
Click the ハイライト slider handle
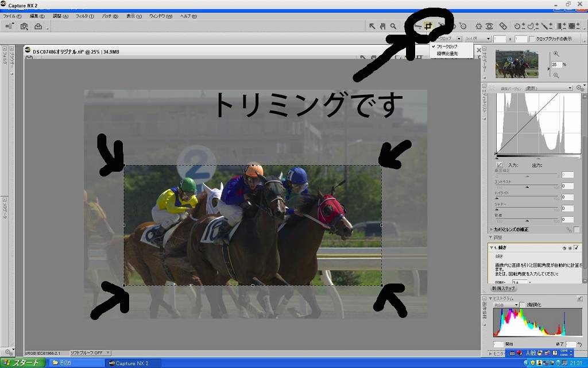497,198
